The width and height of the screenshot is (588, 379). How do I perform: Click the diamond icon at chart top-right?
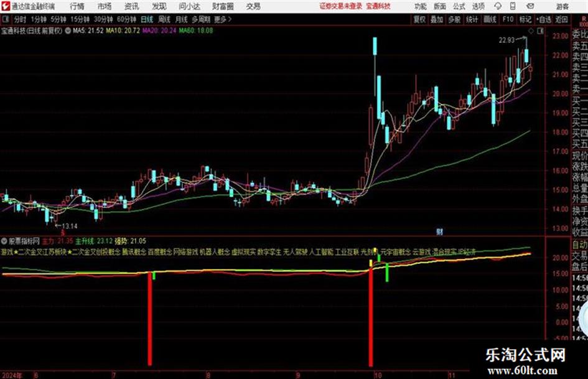531,31
